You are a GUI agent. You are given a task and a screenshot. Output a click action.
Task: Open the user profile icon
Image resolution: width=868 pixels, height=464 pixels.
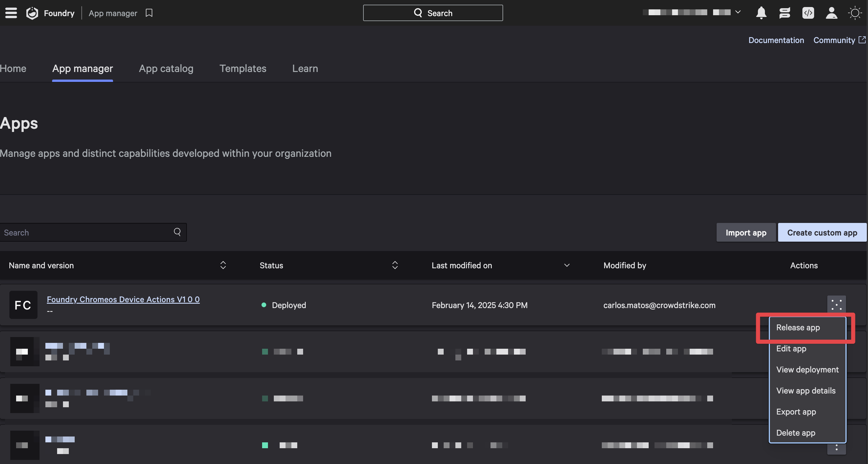tap(832, 13)
